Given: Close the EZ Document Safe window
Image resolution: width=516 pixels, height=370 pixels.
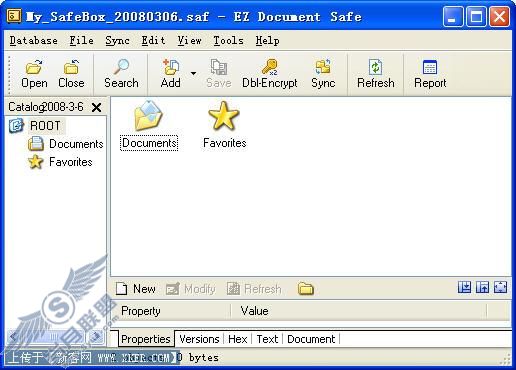Looking at the screenshot, I should coord(499,16).
